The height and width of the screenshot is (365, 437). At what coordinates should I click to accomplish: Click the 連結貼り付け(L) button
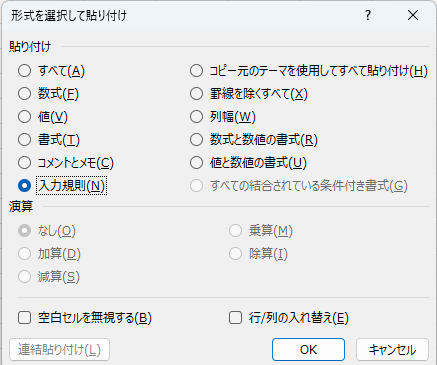pyautogui.click(x=59, y=350)
